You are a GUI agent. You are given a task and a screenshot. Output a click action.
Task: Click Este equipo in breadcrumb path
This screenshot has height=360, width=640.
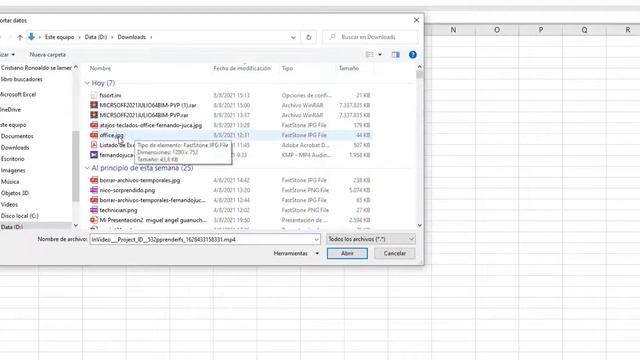pos(60,37)
